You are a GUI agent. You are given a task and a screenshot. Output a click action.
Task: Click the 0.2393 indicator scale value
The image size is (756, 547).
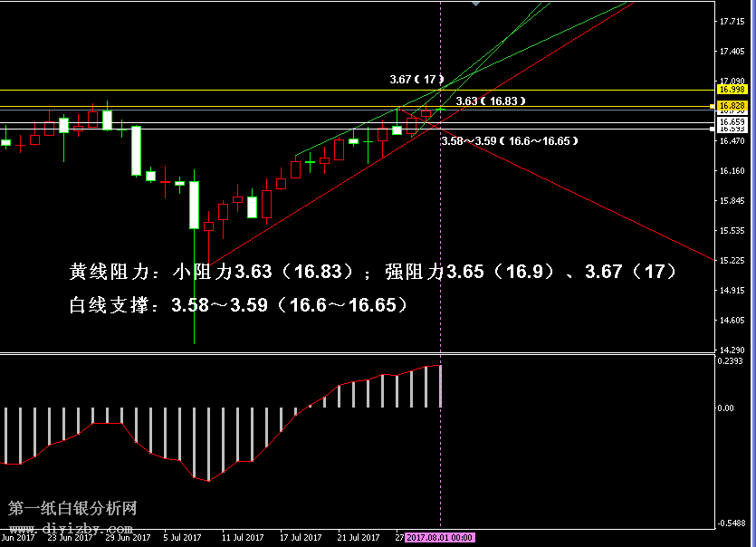[731, 361]
